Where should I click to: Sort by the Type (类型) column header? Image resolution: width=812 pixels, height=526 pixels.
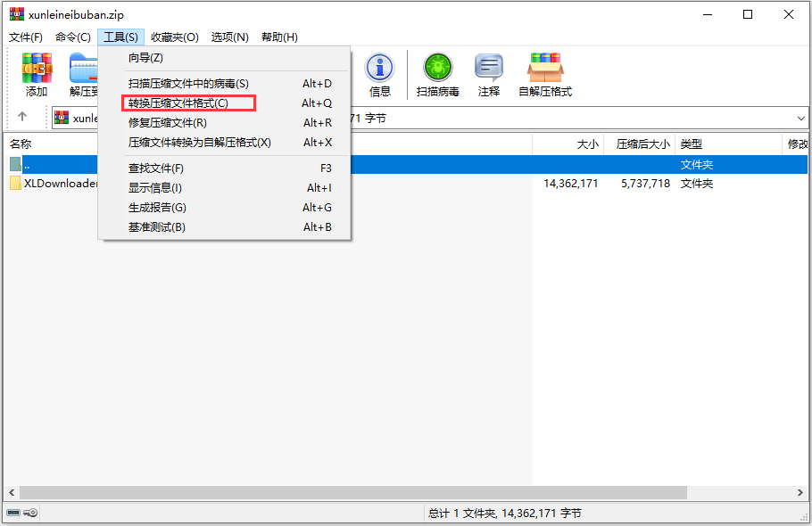tap(728, 144)
